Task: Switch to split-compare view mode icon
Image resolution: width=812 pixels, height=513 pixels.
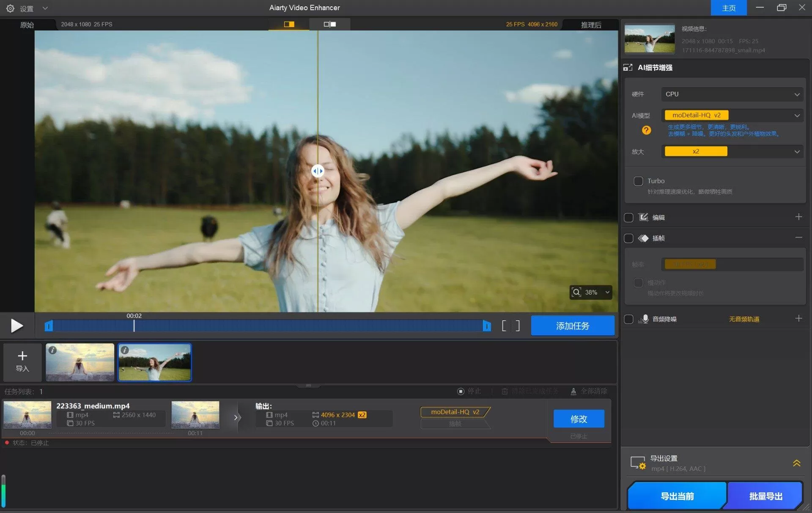Action: tap(289, 24)
